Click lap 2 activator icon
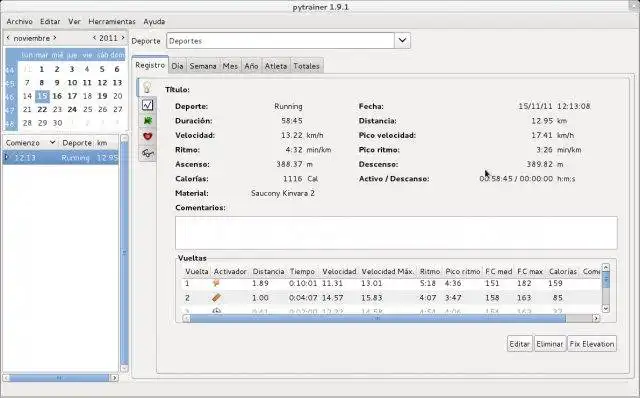 coord(216,298)
